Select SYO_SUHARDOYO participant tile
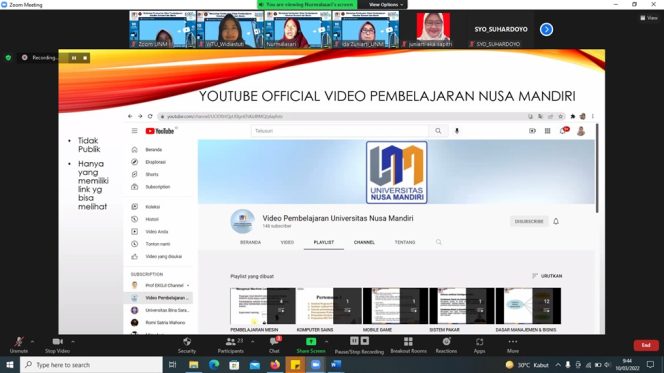Screen dimensions: 664x373 [x=500, y=29]
